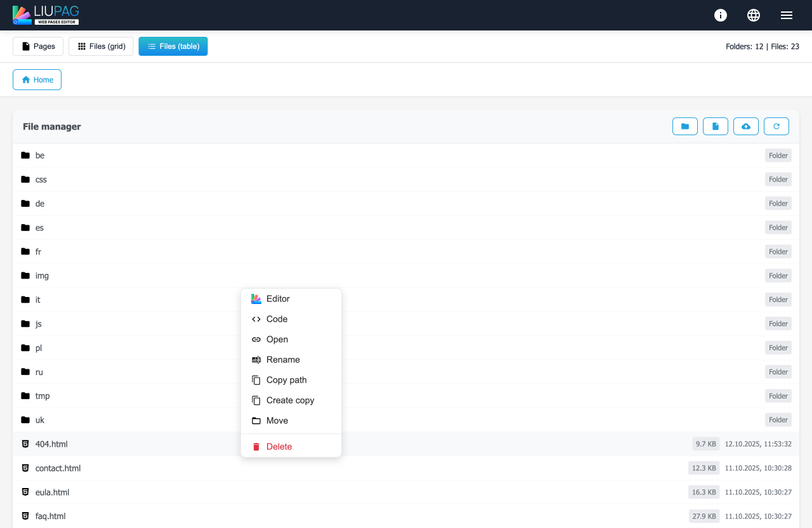The image size is (812, 528).
Task: Click Folder badge on img row
Action: [x=778, y=275]
